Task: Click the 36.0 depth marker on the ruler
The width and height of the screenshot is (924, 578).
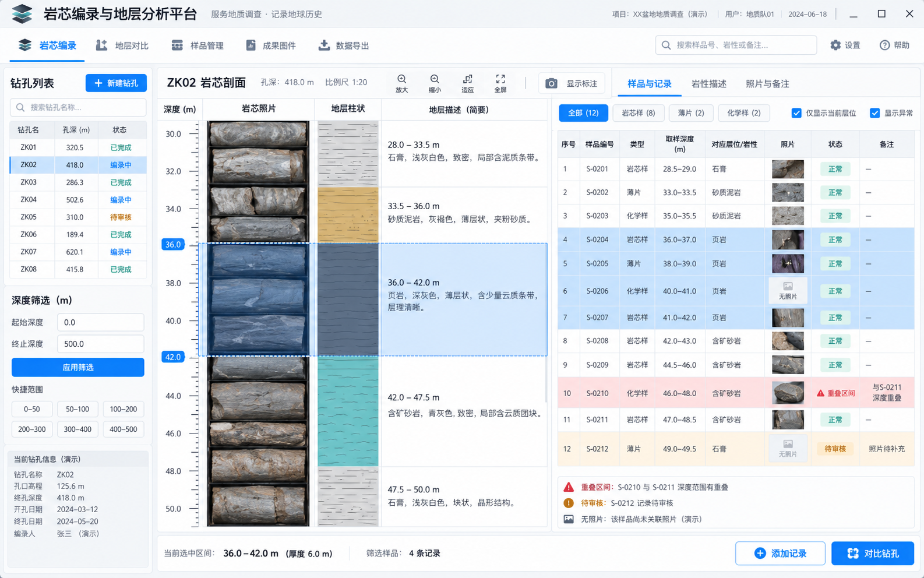Action: click(173, 245)
